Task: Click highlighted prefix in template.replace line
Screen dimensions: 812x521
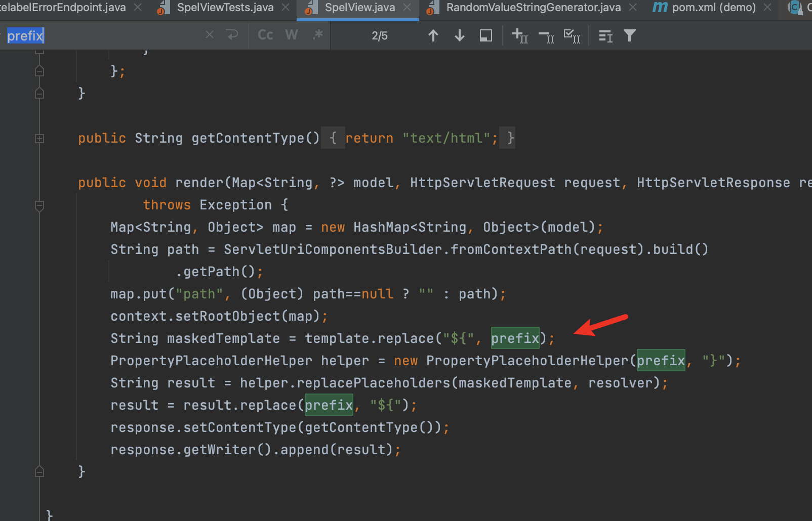Action: tap(515, 338)
